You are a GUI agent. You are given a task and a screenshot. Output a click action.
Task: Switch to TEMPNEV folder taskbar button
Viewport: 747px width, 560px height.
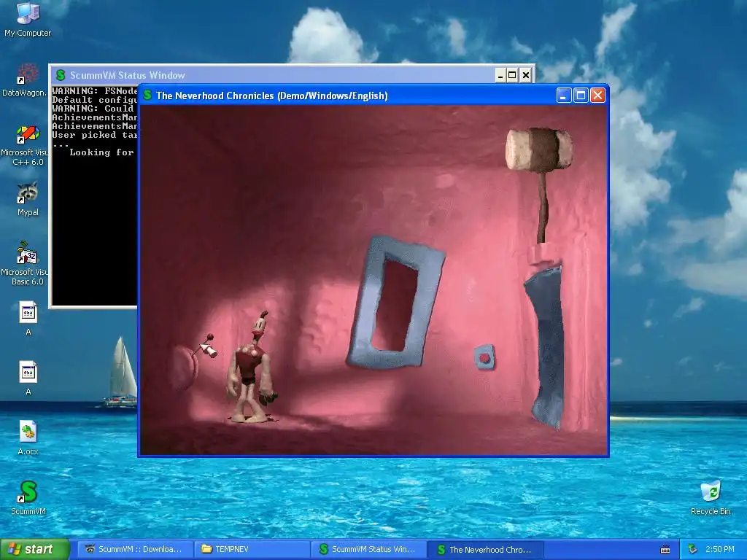coord(252,549)
